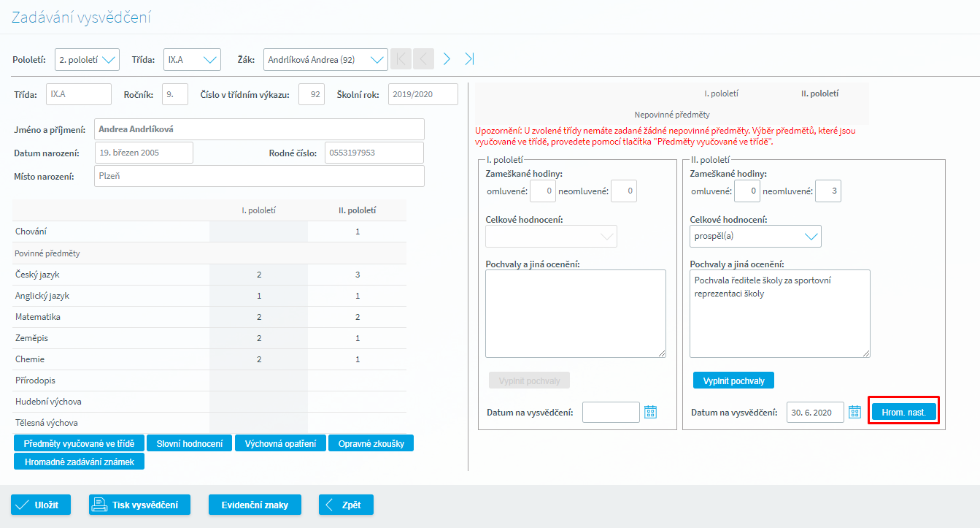Select Chemie II. pololetí grade
This screenshot has width=980, height=528.
(358, 359)
